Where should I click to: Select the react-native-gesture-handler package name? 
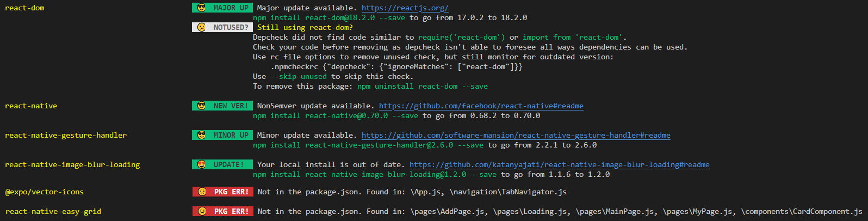(x=66, y=136)
